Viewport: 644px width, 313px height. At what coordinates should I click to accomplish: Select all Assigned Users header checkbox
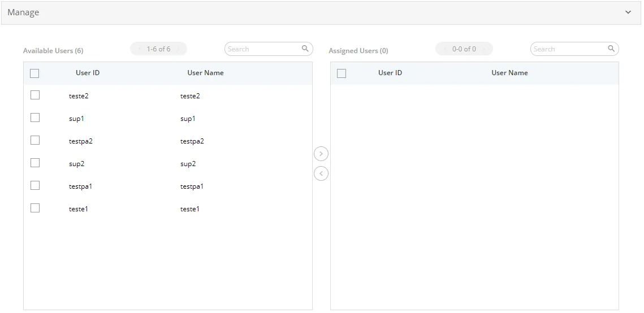pyautogui.click(x=342, y=73)
